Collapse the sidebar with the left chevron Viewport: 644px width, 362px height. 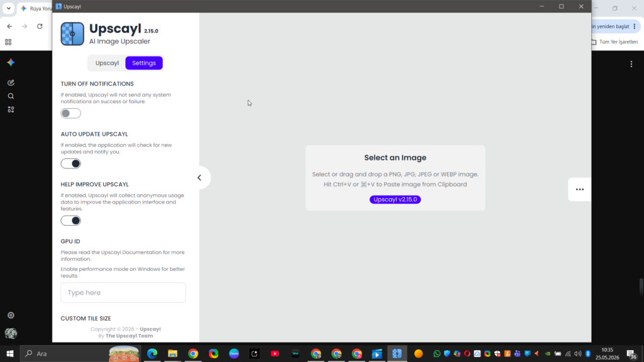click(199, 178)
